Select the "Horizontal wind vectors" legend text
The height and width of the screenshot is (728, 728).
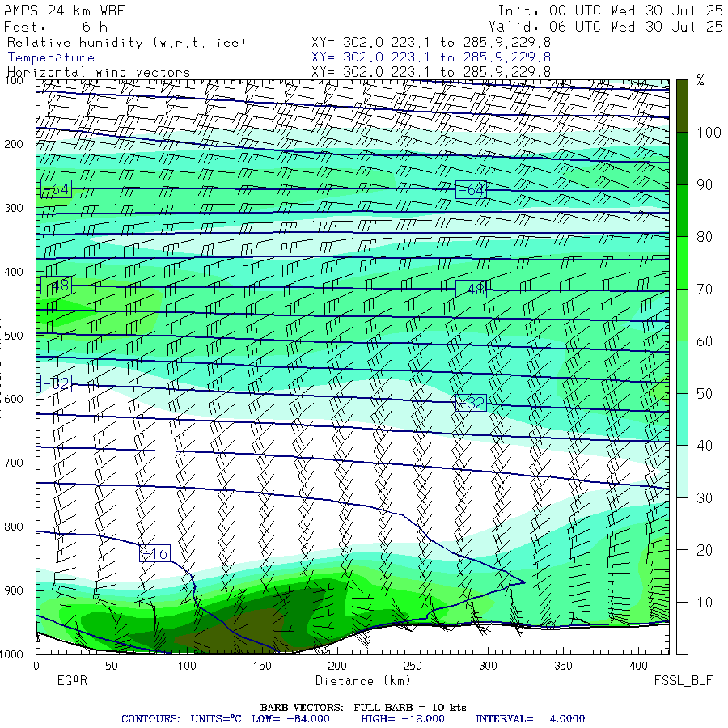coord(99,73)
